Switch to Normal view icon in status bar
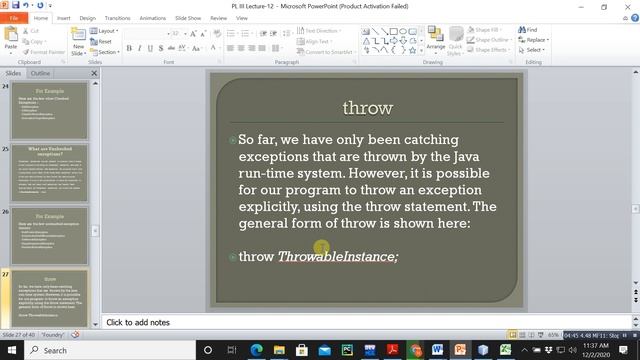Viewport: 640px width, 360px height. tap(512, 335)
